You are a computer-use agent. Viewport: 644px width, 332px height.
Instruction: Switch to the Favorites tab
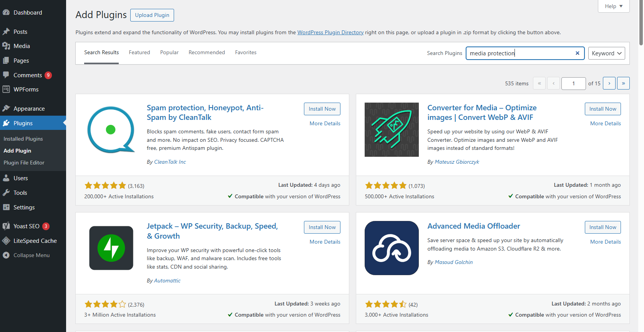tap(246, 53)
